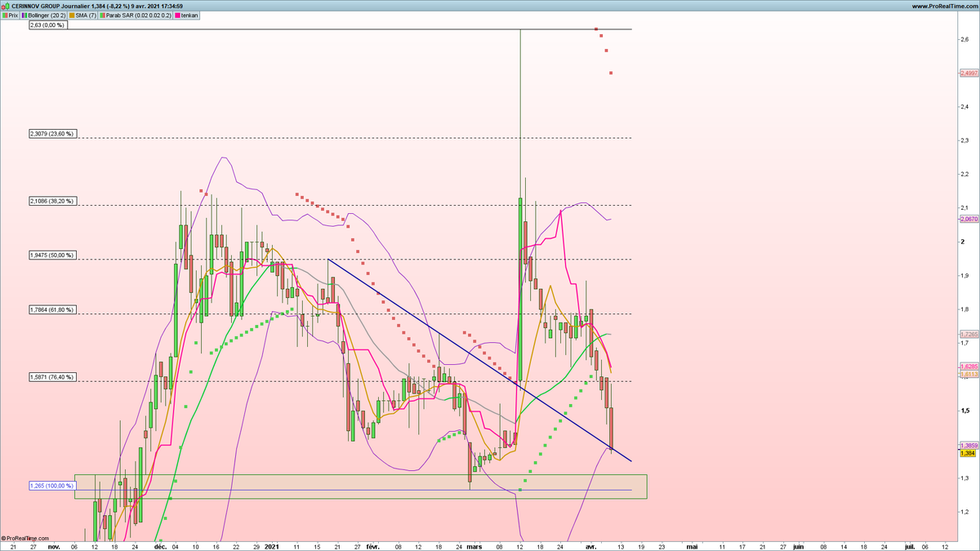
Task: Click the 1,7265 price tag on axis
Action: click(969, 335)
